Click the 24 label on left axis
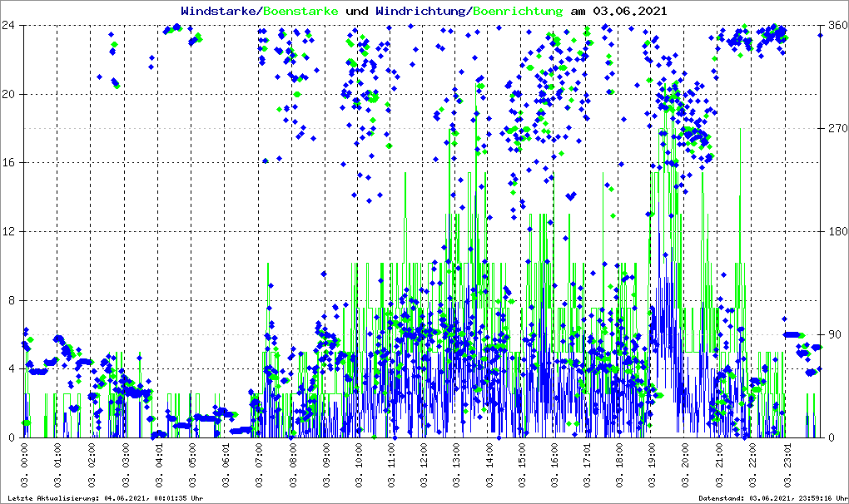849x504 pixels. (10, 26)
